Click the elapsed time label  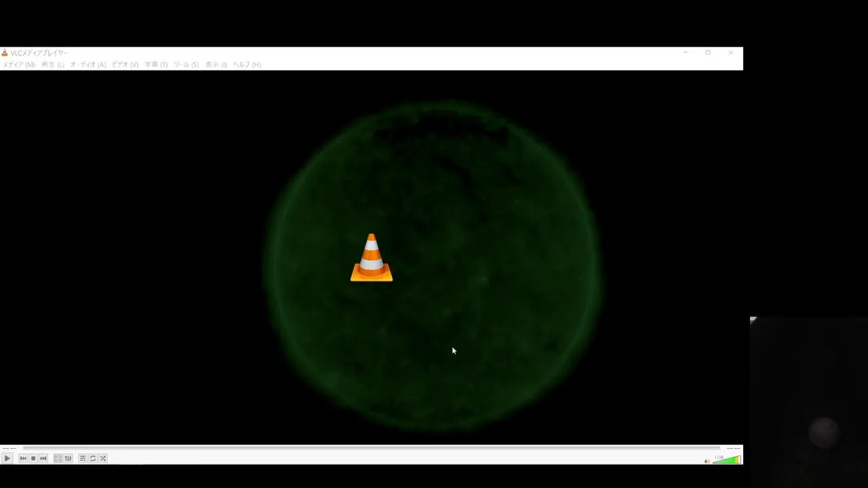[x=9, y=448]
